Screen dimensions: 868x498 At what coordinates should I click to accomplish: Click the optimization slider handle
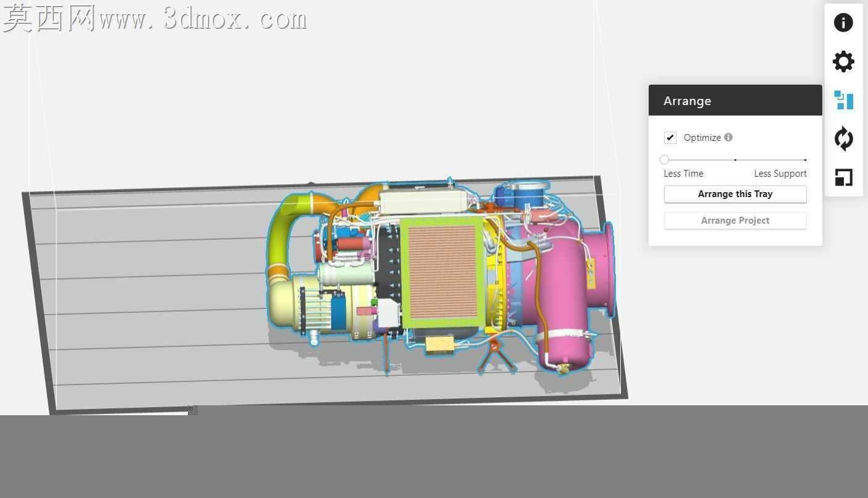(x=664, y=159)
